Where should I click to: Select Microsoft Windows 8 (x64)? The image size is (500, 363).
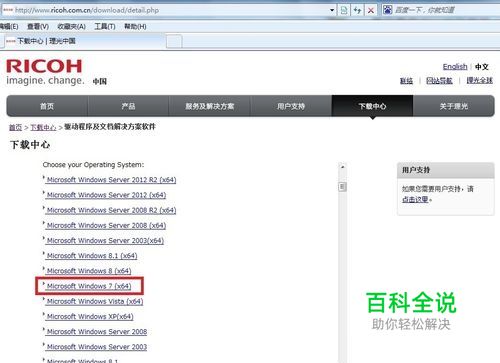point(89,271)
